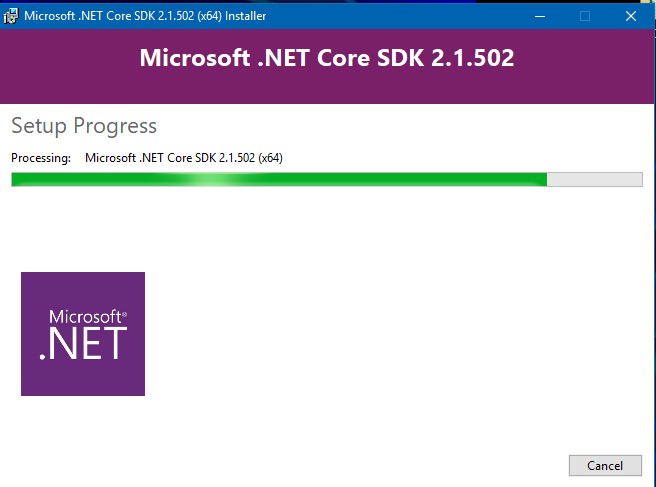Click the unfilled gray end of progress bar

point(594,179)
